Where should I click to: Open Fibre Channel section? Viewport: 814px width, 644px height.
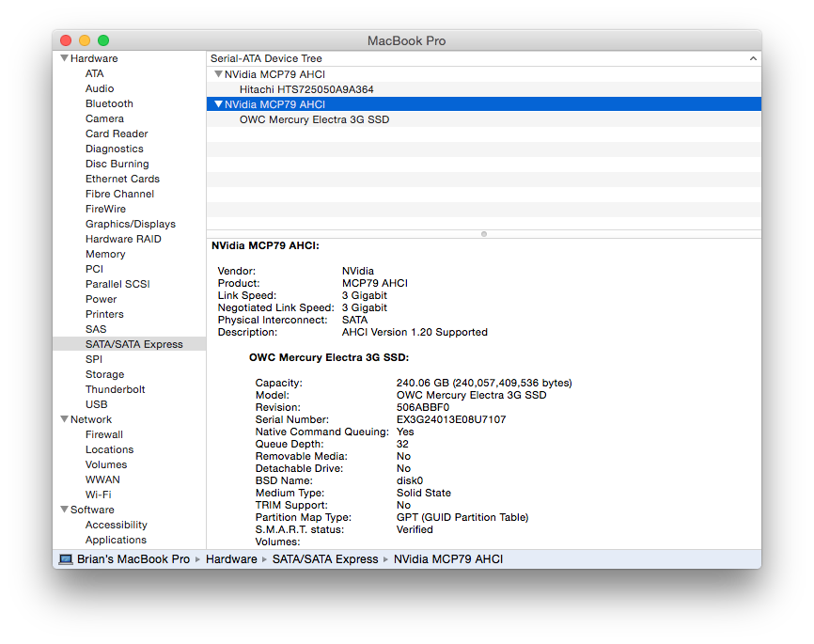pos(120,195)
